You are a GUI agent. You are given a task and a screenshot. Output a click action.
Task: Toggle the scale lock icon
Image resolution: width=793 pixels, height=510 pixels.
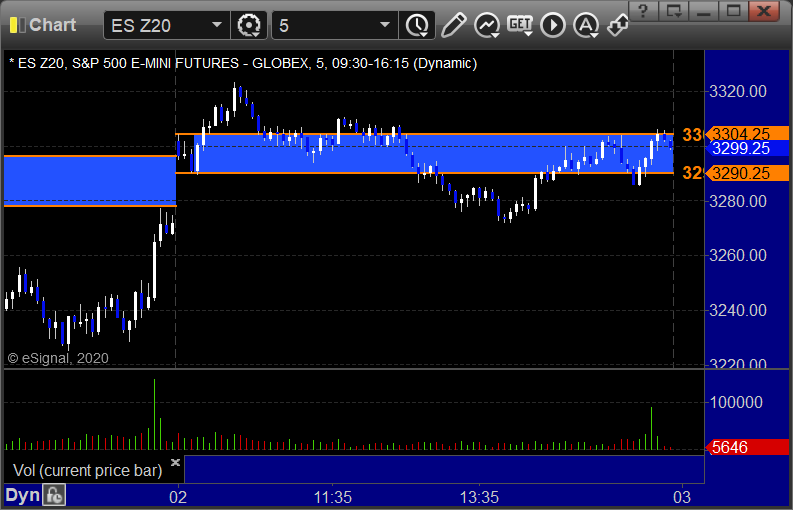54,495
